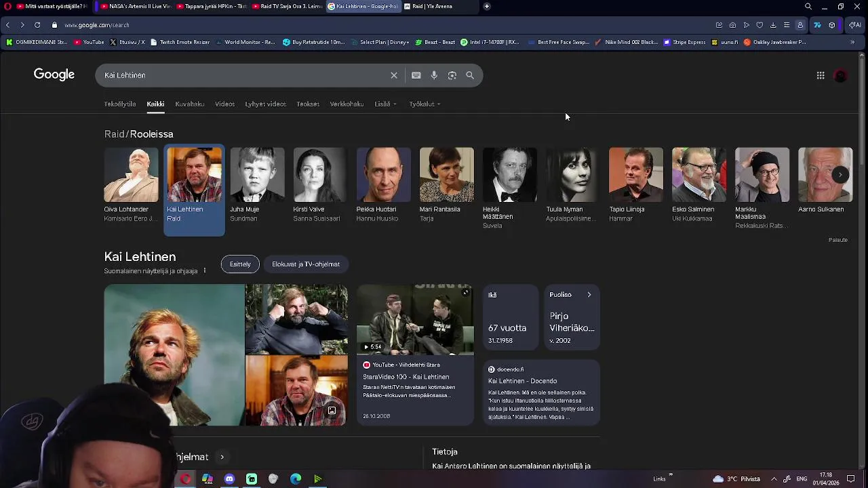868x488 pixels.
Task: Switch to the Teokset tab
Action: [308, 104]
